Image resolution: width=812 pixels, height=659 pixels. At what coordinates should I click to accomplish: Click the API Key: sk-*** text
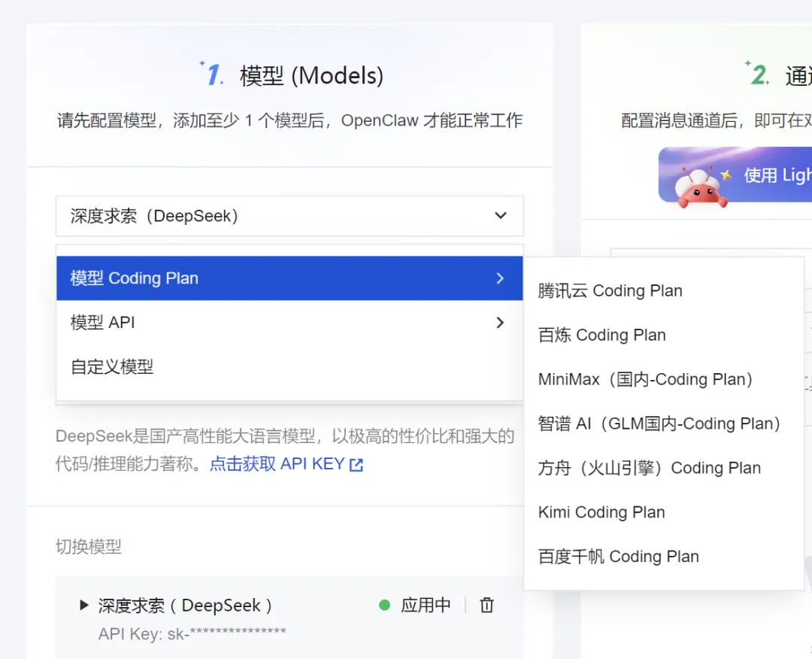pyautogui.click(x=192, y=633)
